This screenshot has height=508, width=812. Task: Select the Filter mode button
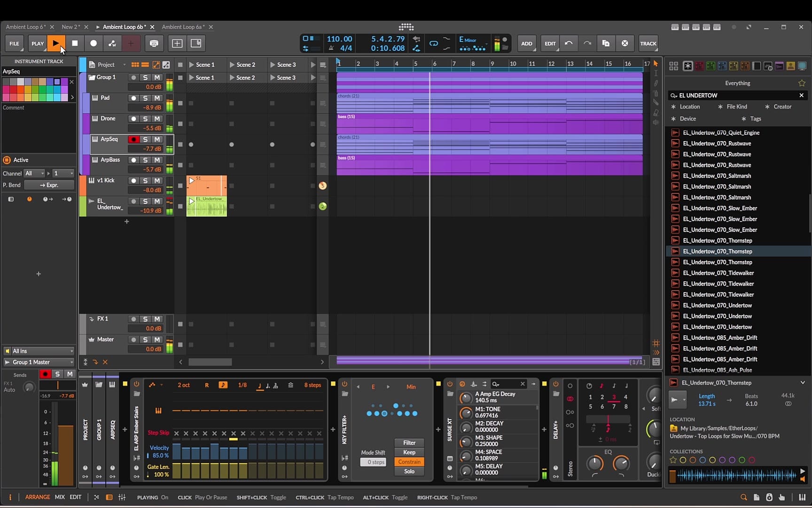[x=409, y=443]
